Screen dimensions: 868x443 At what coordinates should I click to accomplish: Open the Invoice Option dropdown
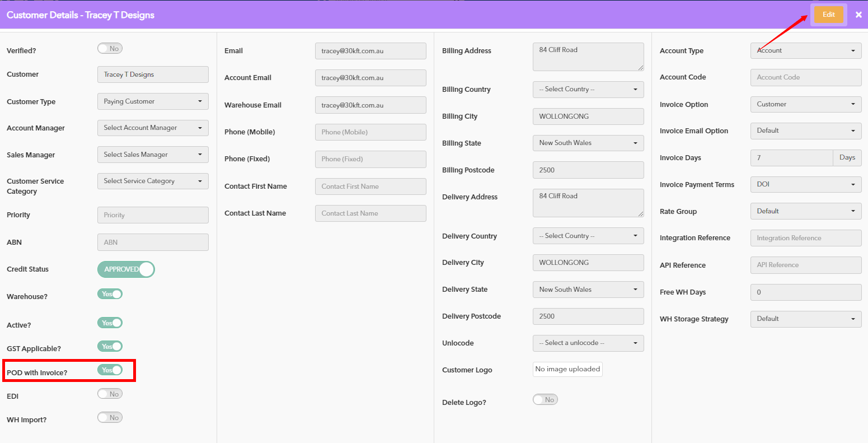[x=806, y=104]
